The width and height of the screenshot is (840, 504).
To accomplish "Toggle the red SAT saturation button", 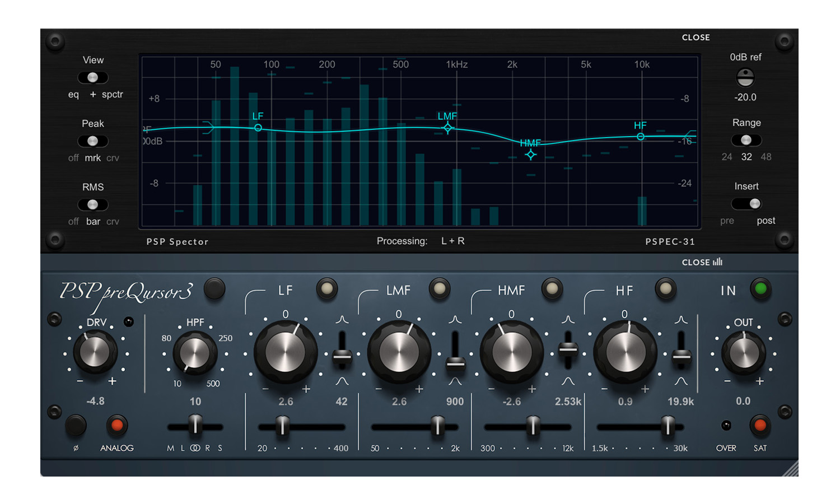I will coord(760,426).
